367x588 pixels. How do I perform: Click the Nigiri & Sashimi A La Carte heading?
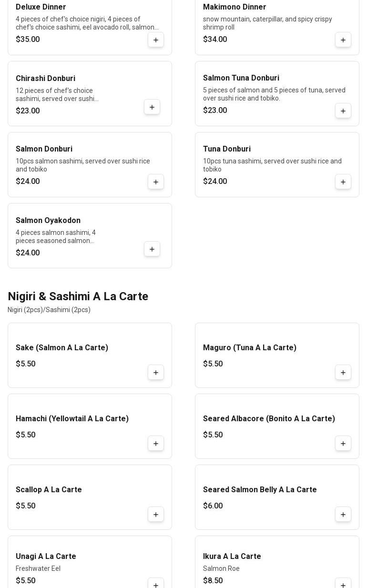[x=78, y=296]
